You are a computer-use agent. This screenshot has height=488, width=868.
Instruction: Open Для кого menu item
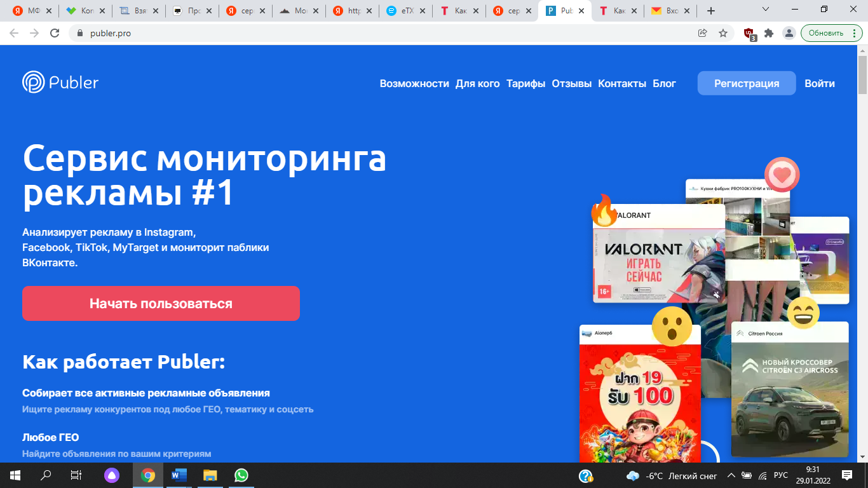(478, 83)
